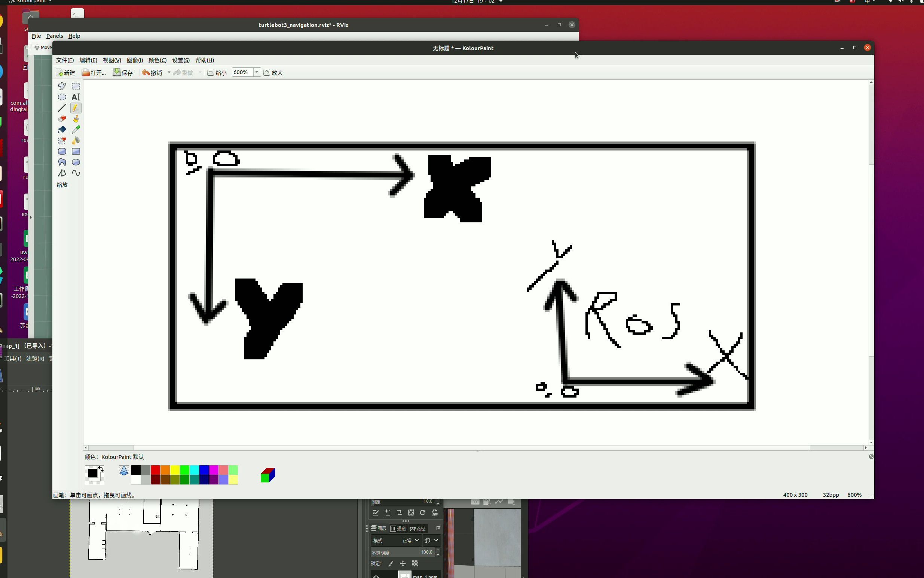Select the Line tool
This screenshot has width=924, height=578.
pyautogui.click(x=62, y=108)
